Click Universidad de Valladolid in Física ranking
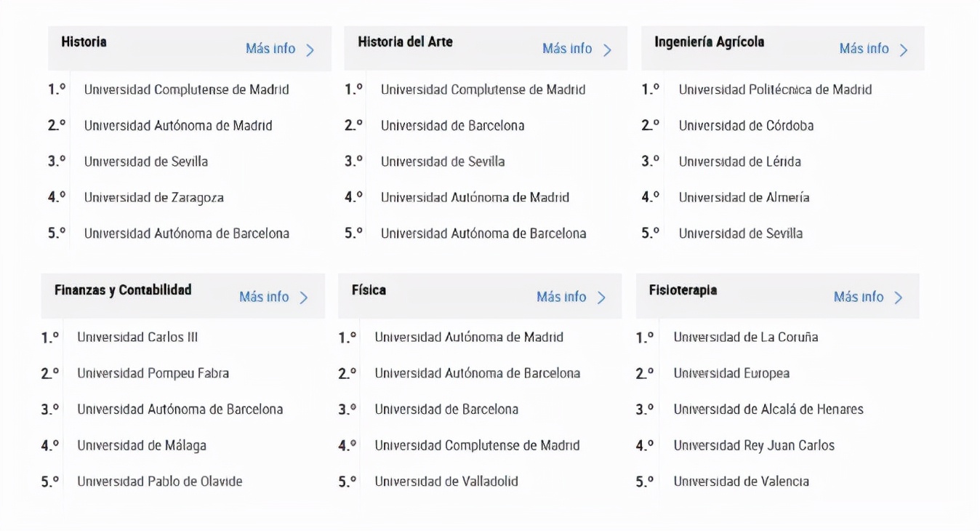 pos(446,481)
